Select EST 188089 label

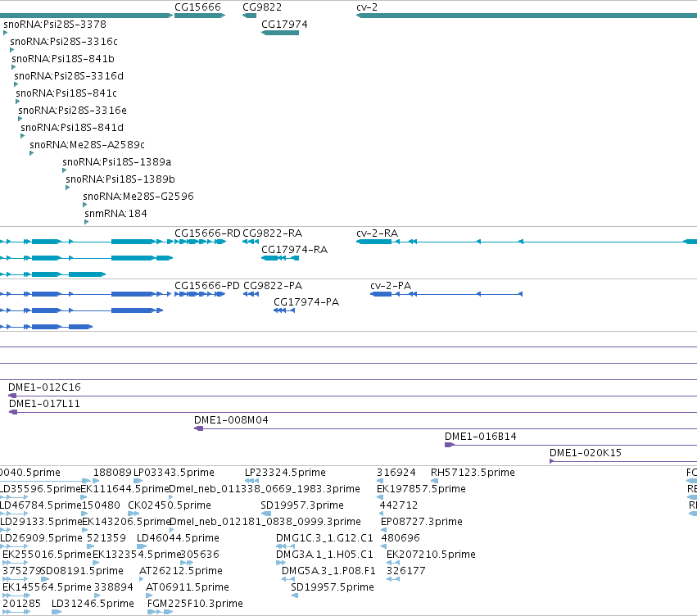pos(112,473)
